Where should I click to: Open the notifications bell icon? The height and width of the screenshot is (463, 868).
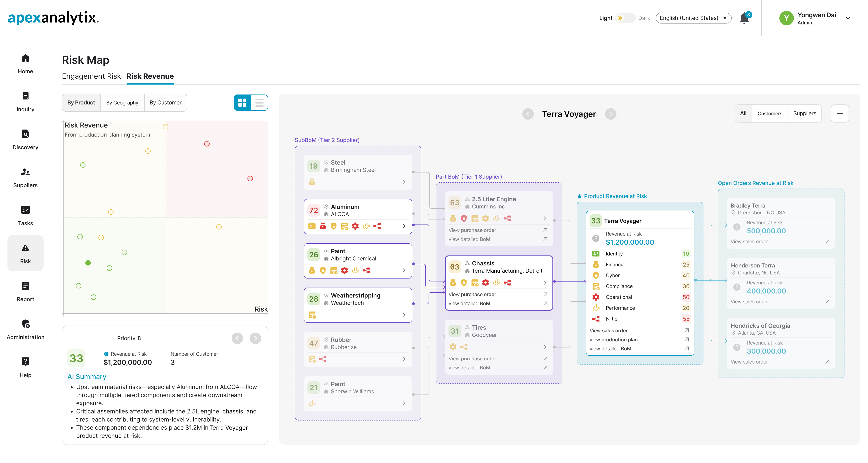[x=744, y=18]
